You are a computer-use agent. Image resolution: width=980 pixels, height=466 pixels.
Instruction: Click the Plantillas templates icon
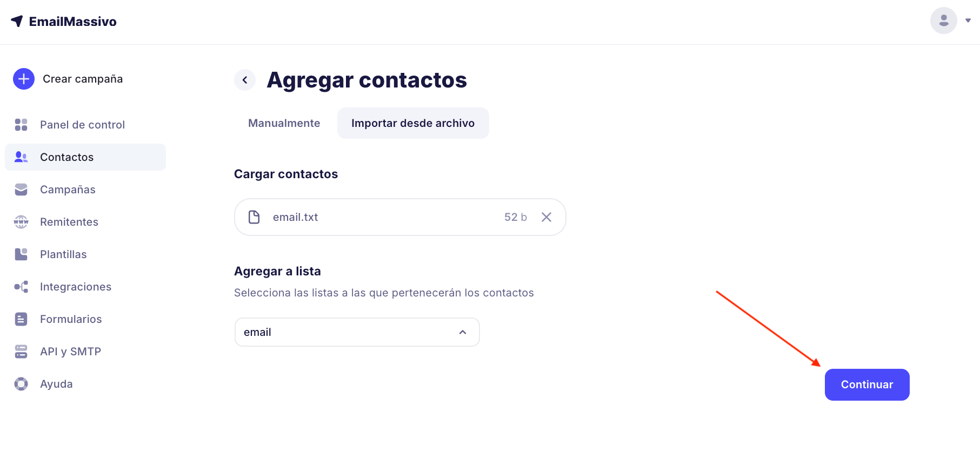21,254
